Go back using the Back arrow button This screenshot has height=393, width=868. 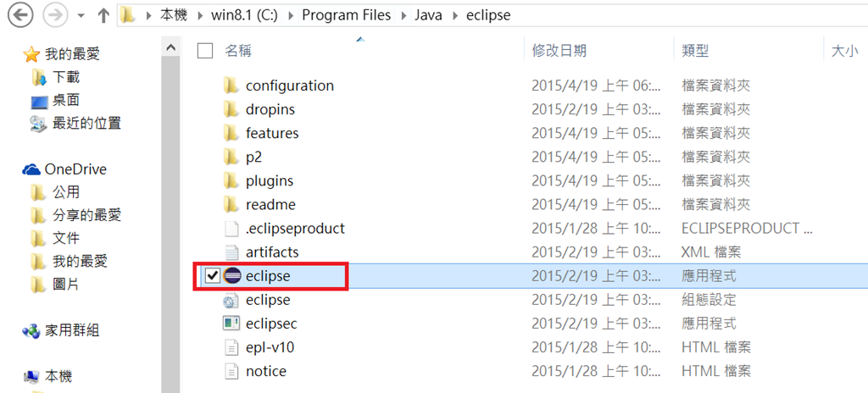point(20,15)
